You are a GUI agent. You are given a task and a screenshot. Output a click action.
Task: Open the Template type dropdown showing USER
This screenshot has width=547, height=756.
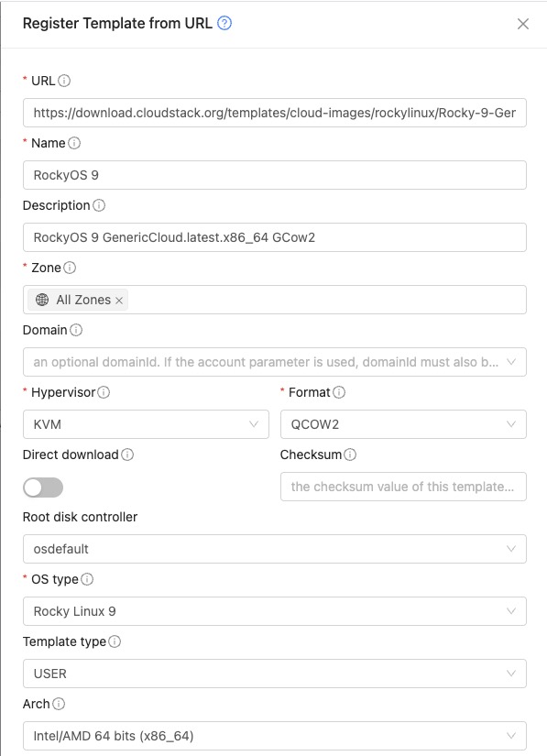[275, 674]
